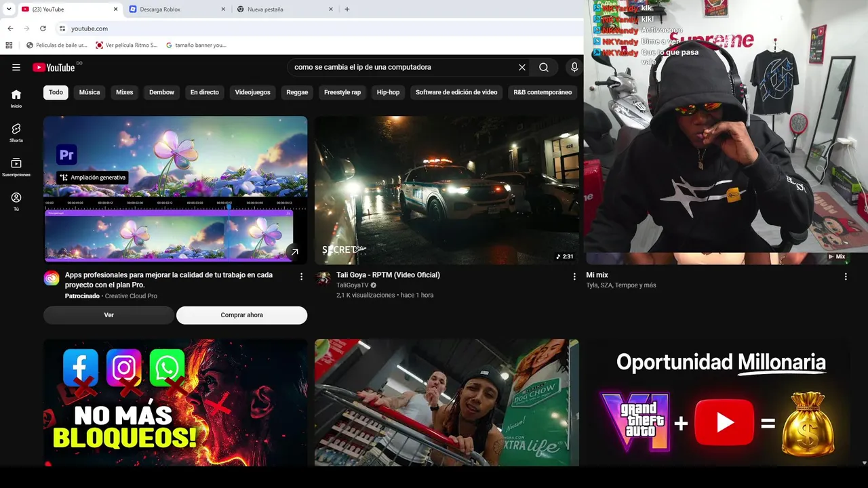Open the tab search chevron in Chrome
This screenshot has width=868, height=488.
(x=9, y=9)
